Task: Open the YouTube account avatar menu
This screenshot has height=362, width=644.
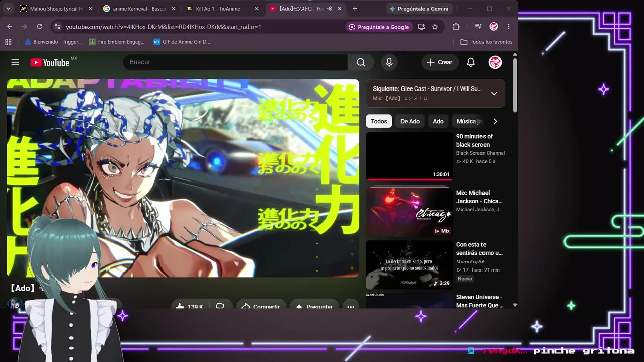Action: (495, 62)
